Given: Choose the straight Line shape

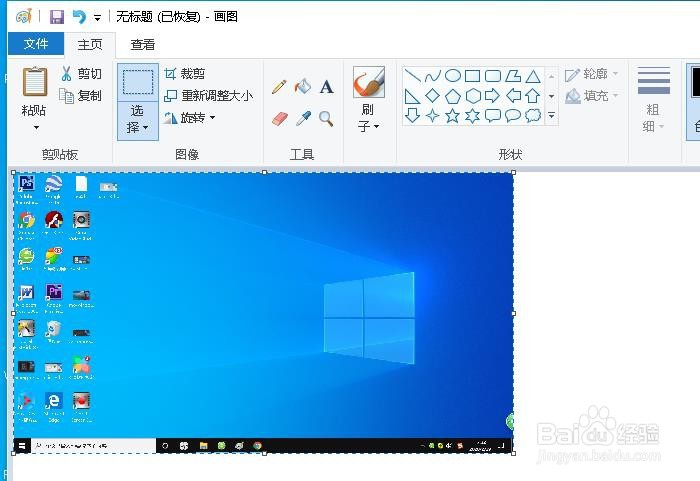Looking at the screenshot, I should [x=412, y=76].
